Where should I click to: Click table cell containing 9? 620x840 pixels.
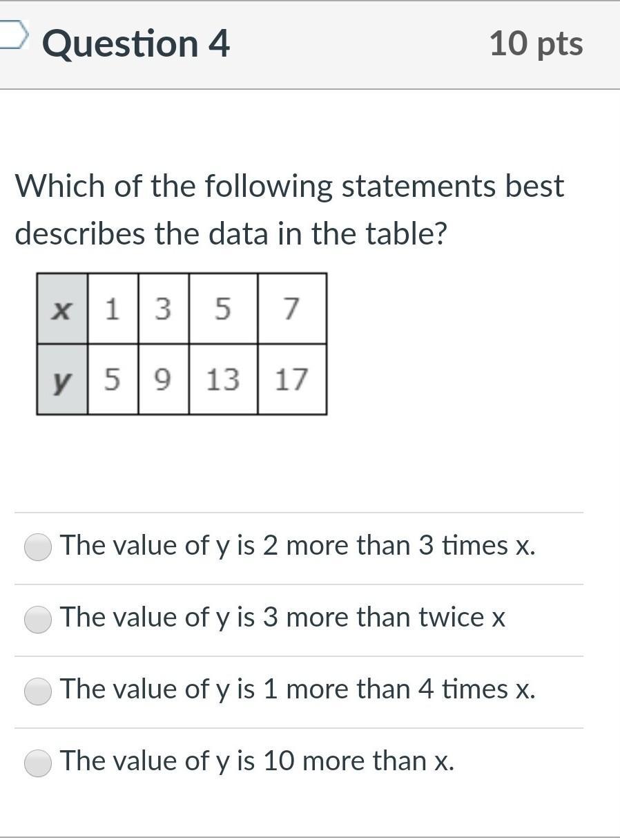(x=163, y=380)
